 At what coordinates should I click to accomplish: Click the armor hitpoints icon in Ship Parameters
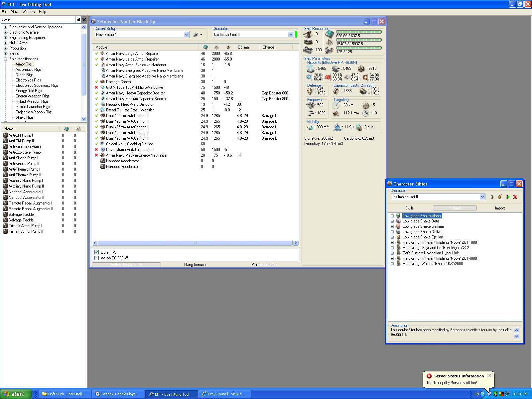coord(336,68)
